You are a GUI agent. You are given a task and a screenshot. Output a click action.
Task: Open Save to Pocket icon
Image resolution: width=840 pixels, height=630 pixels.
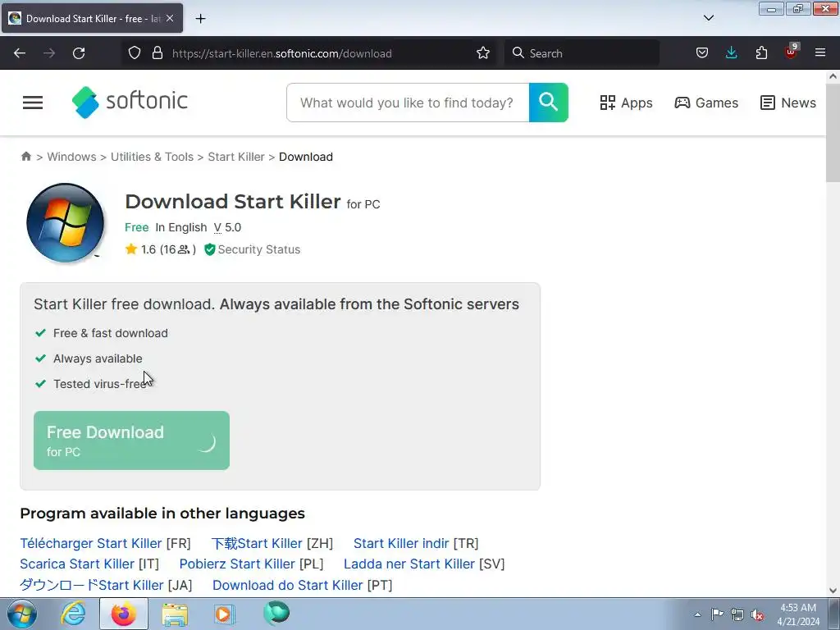pos(702,53)
